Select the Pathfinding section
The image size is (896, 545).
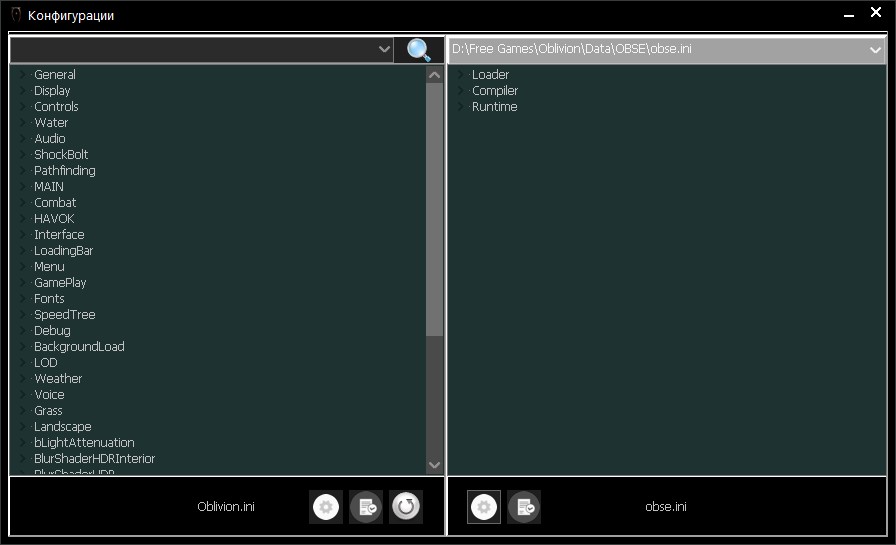pyautogui.click(x=64, y=171)
